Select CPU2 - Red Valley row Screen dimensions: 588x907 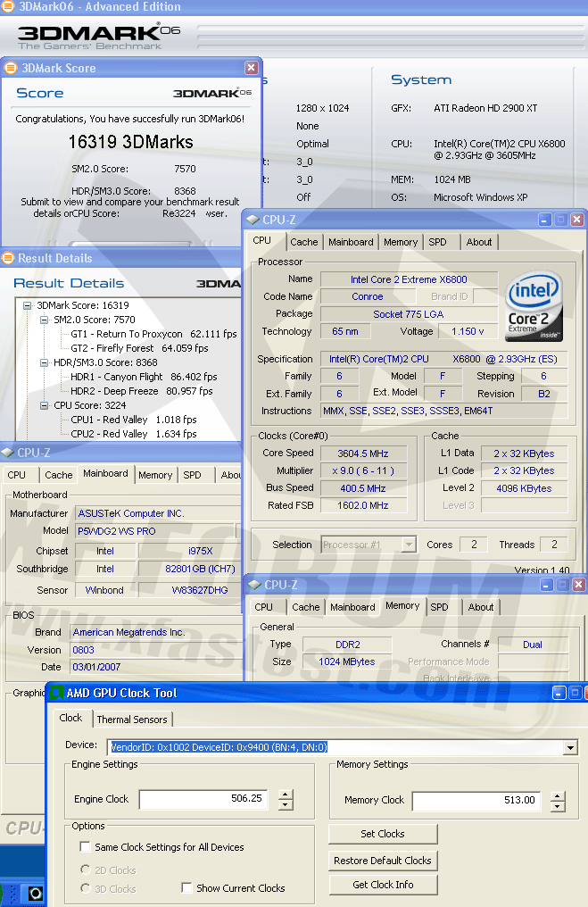point(134,434)
